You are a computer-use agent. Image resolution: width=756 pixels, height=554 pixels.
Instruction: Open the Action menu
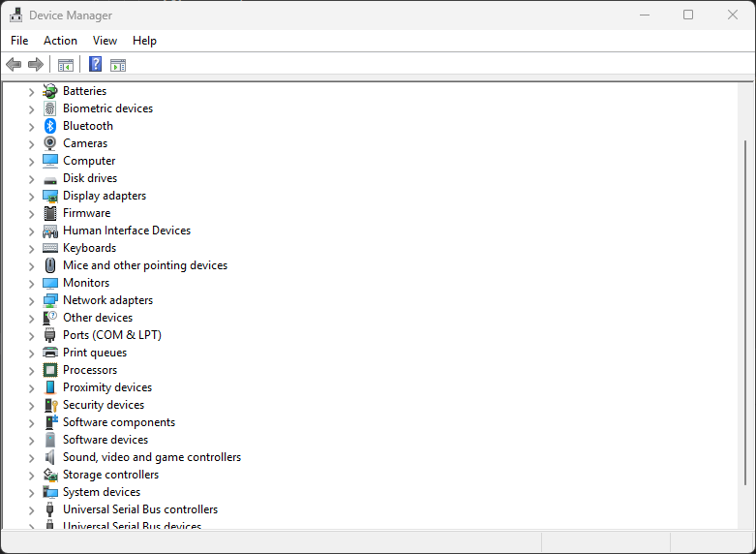[60, 41]
